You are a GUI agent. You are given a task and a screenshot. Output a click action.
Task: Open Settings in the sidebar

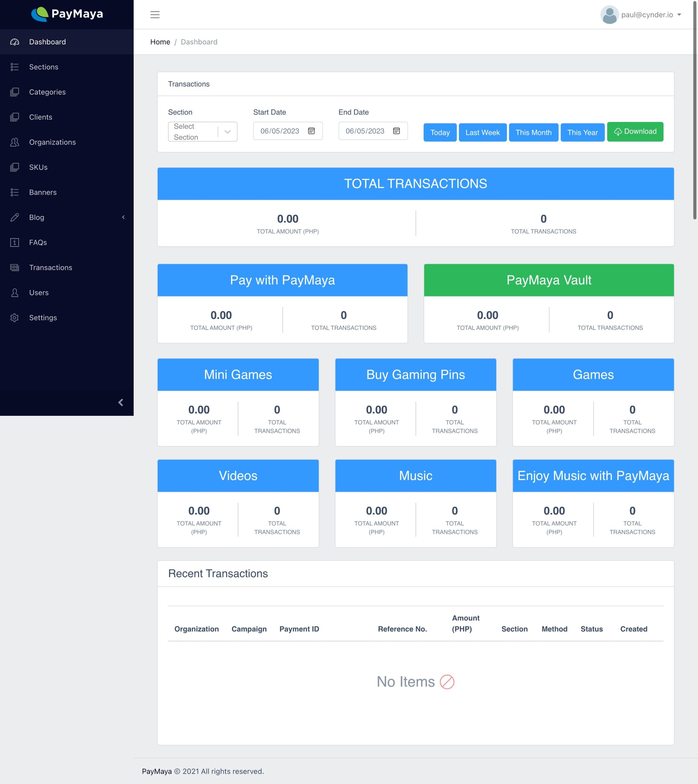coord(67,318)
